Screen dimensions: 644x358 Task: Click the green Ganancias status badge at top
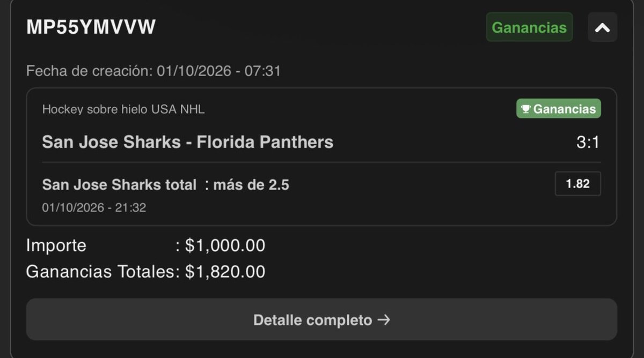[529, 27]
